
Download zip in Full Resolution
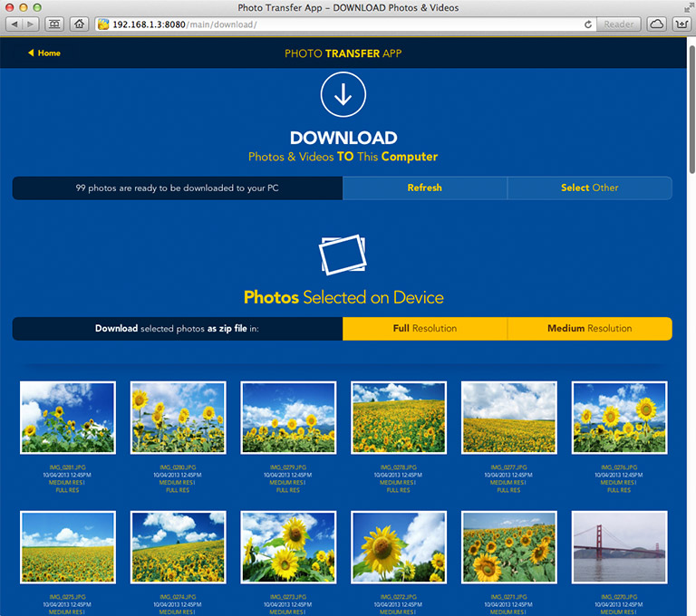424,328
